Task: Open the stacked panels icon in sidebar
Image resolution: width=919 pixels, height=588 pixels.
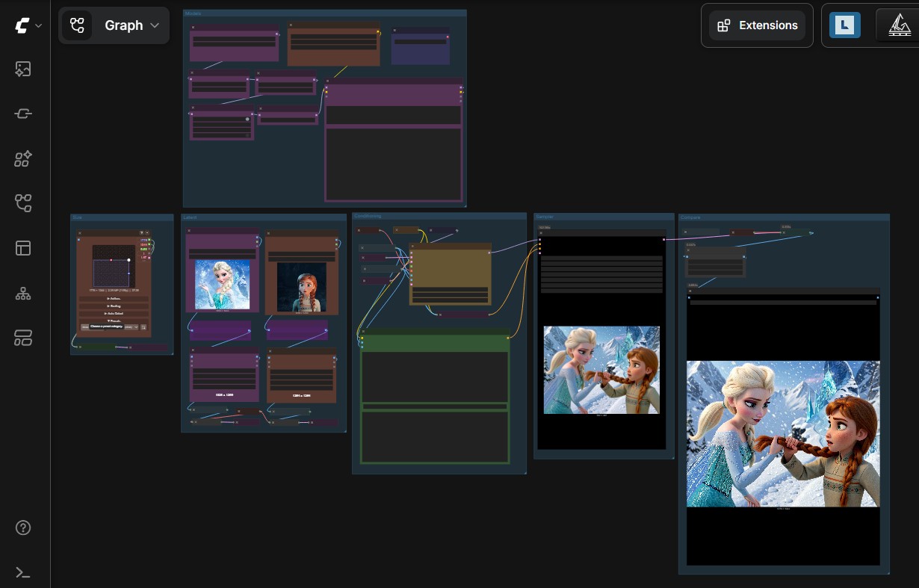Action: tap(23, 338)
